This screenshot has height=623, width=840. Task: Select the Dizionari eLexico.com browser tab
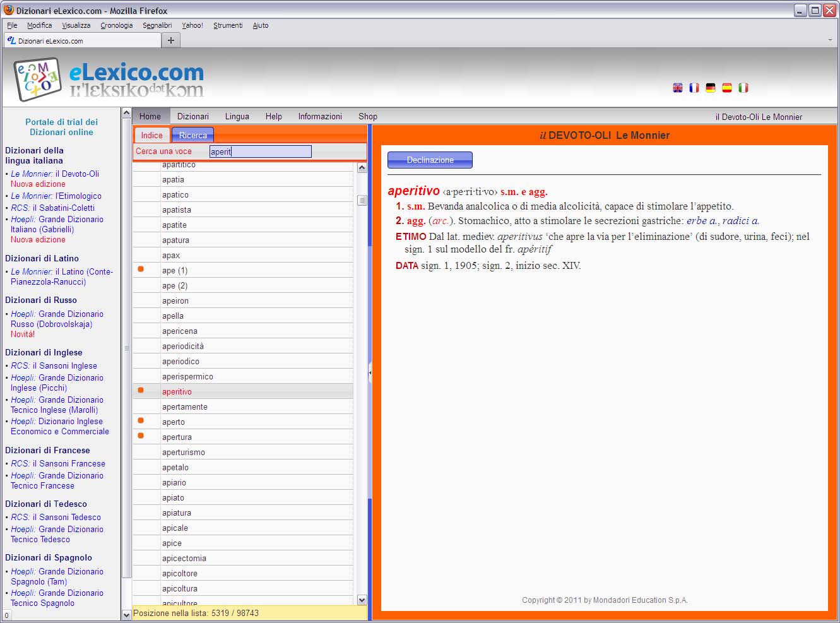point(83,40)
